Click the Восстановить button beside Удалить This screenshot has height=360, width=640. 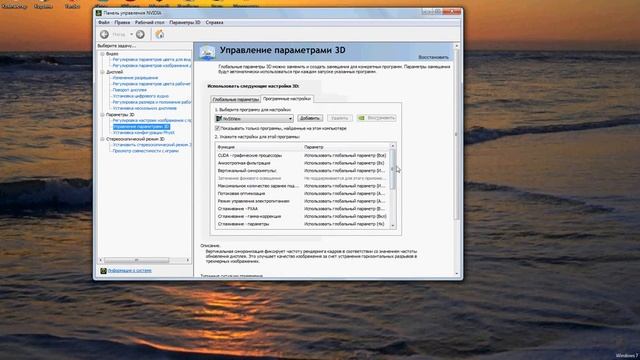tap(376, 118)
